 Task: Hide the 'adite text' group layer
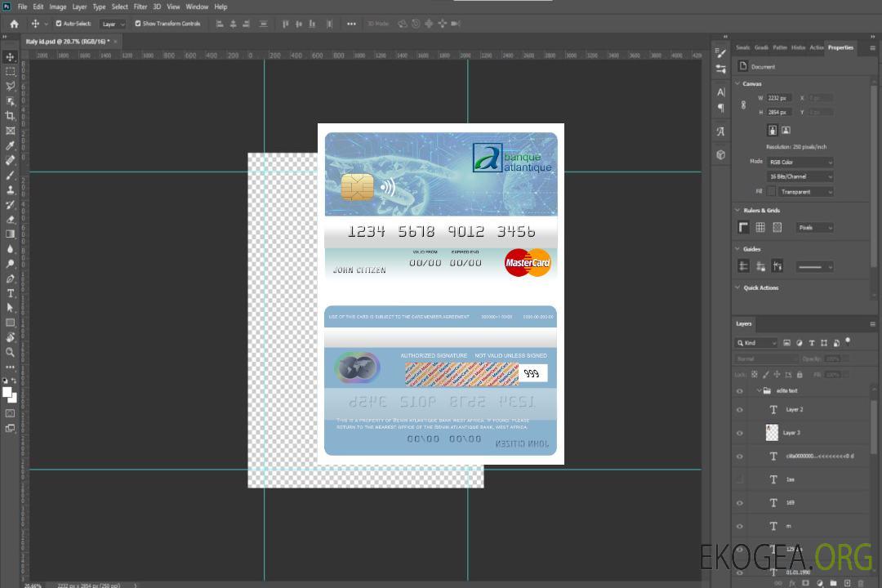(x=740, y=391)
